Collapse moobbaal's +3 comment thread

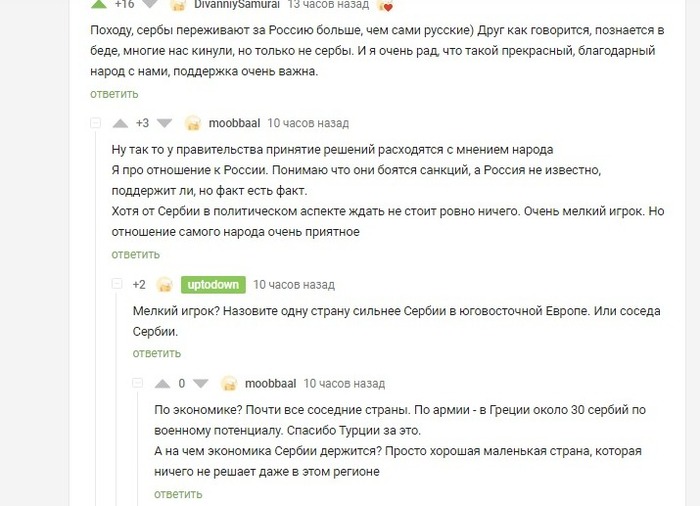pyautogui.click(x=97, y=123)
